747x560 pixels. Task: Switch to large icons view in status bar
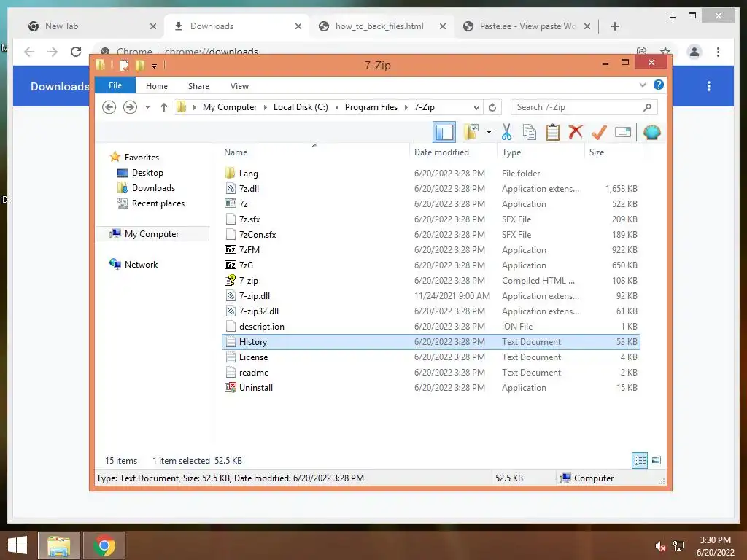[656, 460]
